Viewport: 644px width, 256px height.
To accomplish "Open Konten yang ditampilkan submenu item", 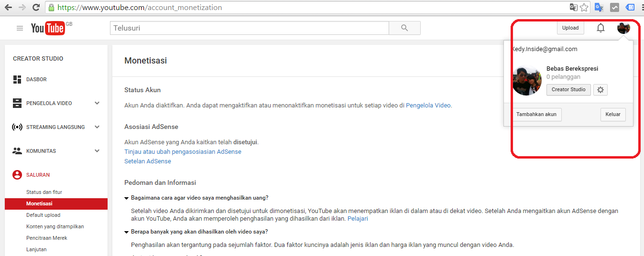I will 56,226.
